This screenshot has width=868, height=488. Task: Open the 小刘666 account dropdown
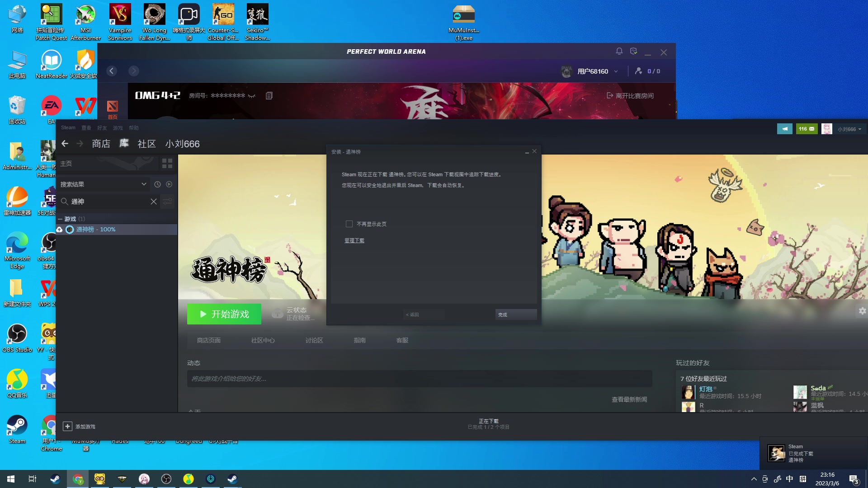[x=849, y=129]
